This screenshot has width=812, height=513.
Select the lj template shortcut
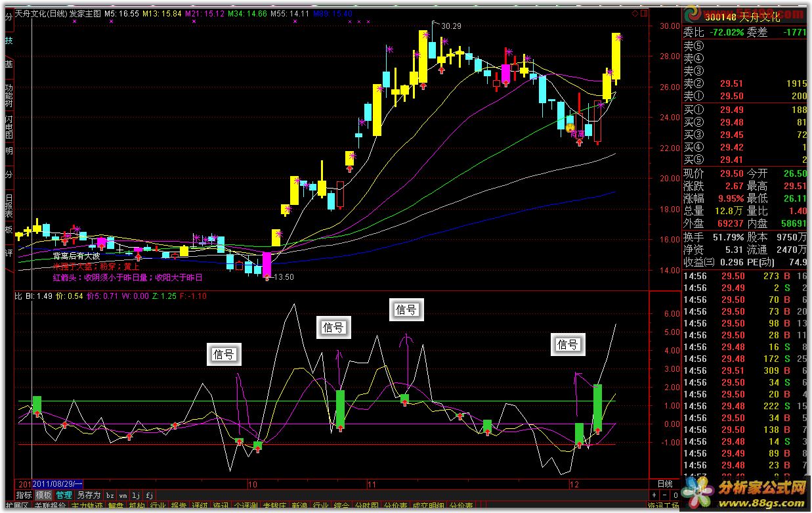(136, 495)
